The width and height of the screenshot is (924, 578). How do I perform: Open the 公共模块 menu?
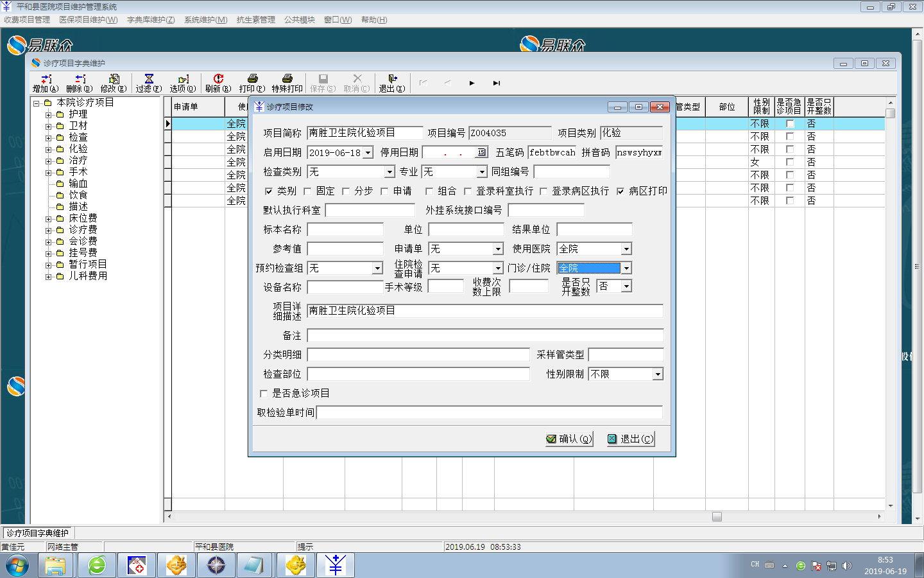(300, 20)
